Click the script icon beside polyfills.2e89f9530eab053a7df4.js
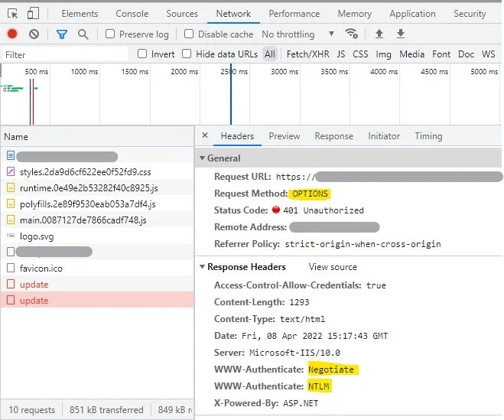The image size is (504, 420). click(x=11, y=203)
